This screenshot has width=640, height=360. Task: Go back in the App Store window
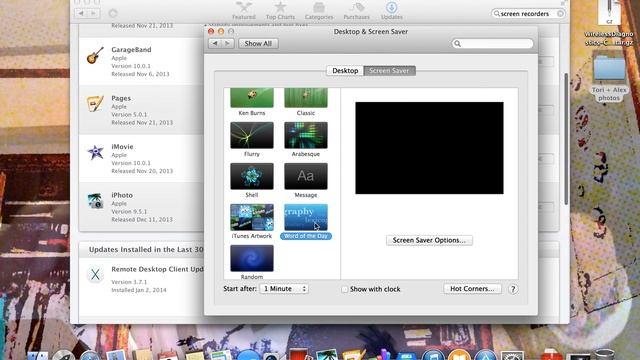[82, 13]
